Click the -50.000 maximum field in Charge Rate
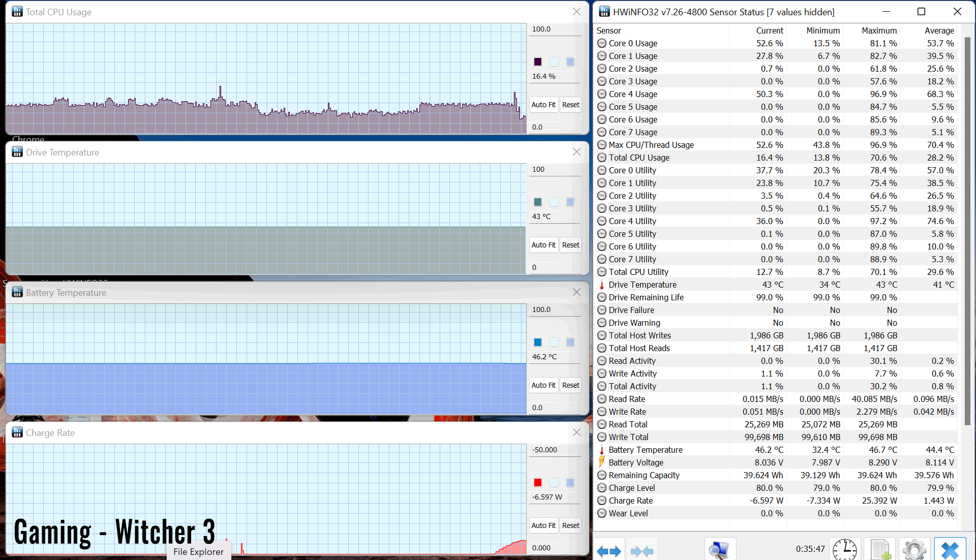This screenshot has width=976, height=560. click(x=555, y=450)
